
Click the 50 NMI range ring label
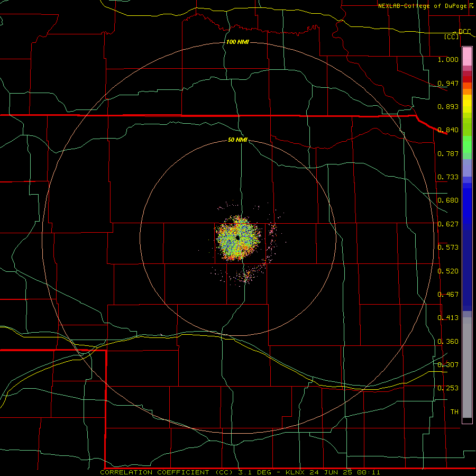237,140
